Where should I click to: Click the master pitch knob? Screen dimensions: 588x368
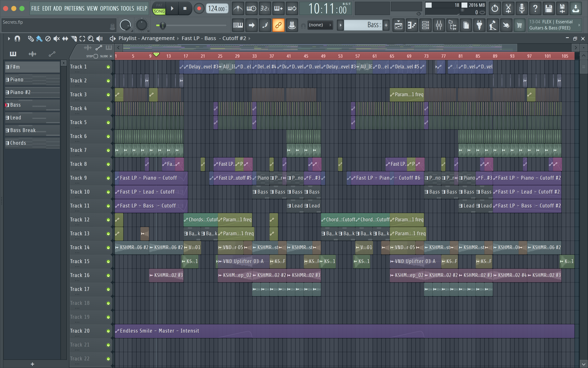click(x=142, y=25)
